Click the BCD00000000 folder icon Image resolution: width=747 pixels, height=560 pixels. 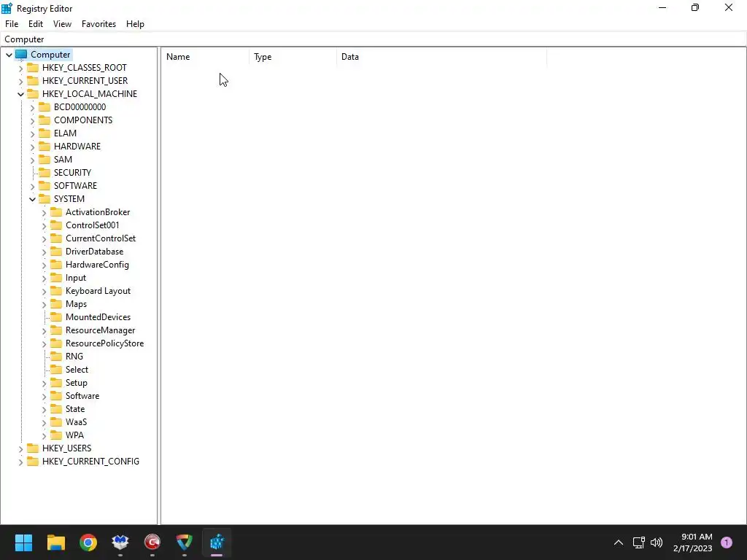[x=44, y=107]
